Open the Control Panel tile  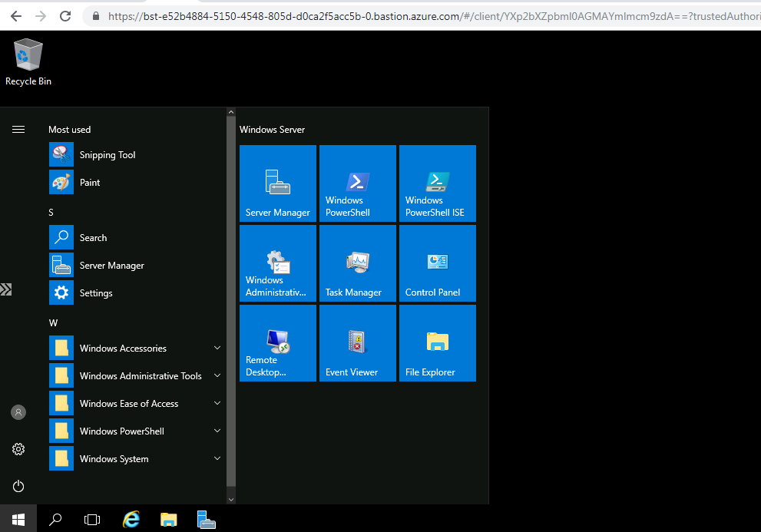[437, 263]
